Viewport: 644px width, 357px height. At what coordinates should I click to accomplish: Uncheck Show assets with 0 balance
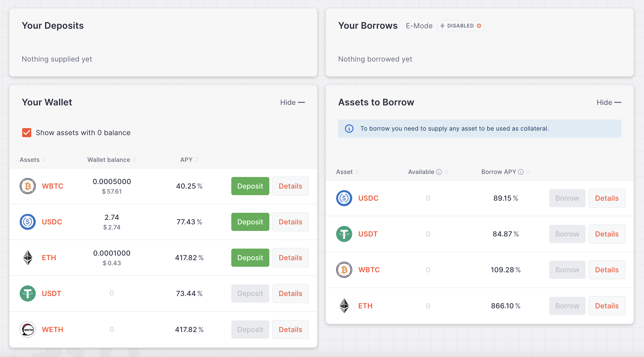point(27,133)
